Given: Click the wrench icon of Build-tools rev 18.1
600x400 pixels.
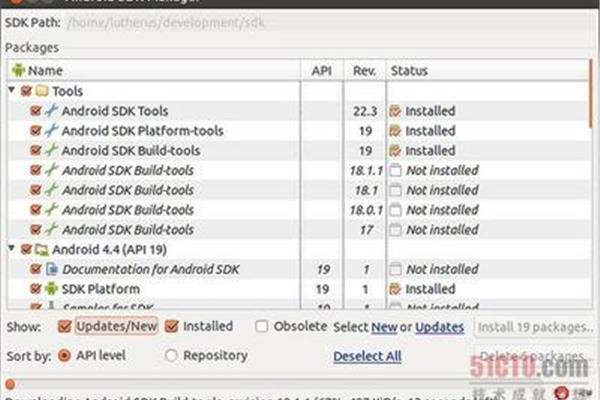Looking at the screenshot, I should (51, 190).
